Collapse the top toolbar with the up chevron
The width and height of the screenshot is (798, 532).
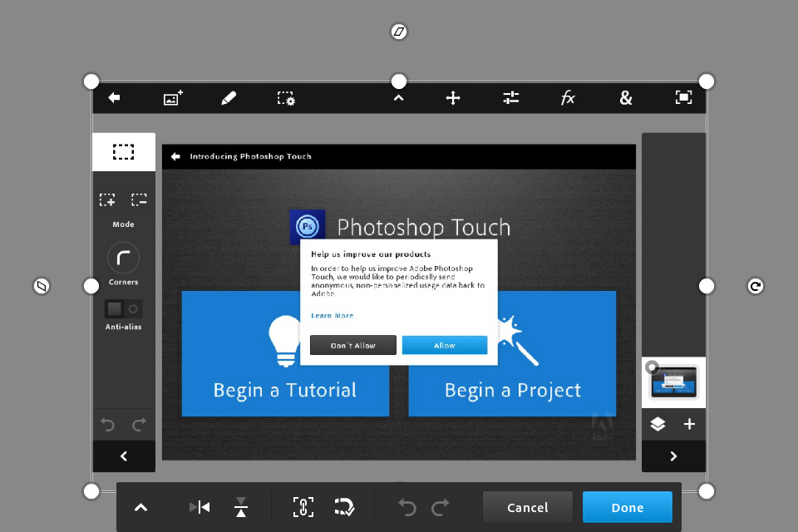click(398, 98)
